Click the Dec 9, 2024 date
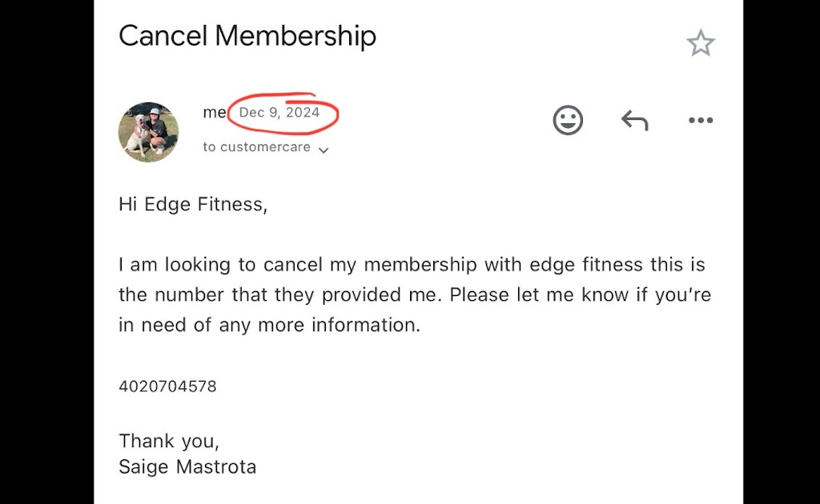Viewport: 820px width, 504px height. (279, 113)
